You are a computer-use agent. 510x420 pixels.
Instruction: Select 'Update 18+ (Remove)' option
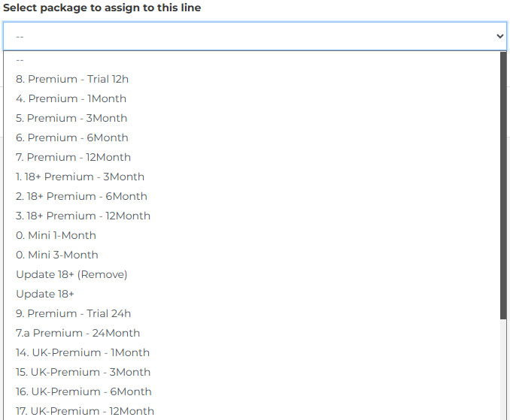click(71, 274)
